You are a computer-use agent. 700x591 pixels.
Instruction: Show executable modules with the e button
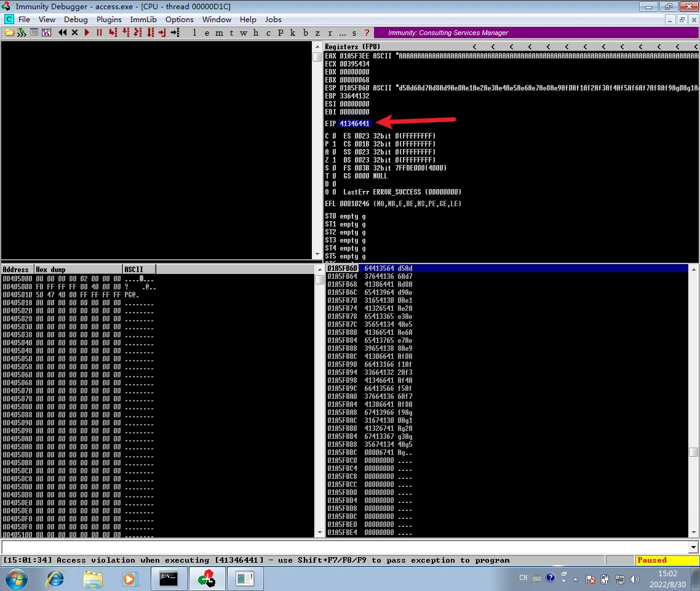pos(207,33)
